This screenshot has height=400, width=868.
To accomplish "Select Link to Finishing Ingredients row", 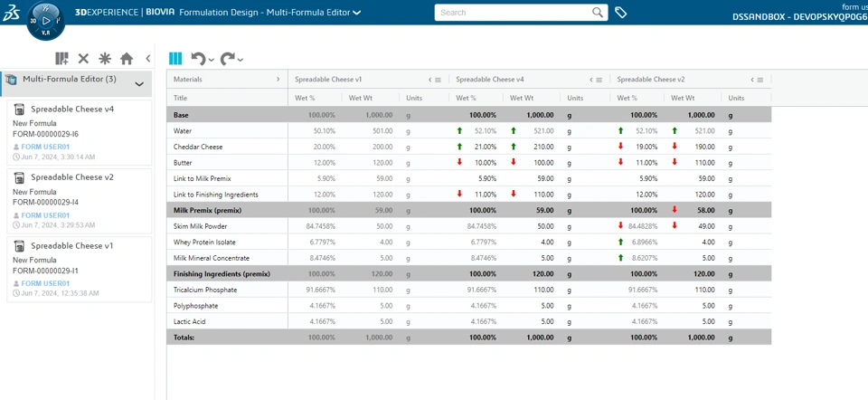I will click(x=469, y=195).
